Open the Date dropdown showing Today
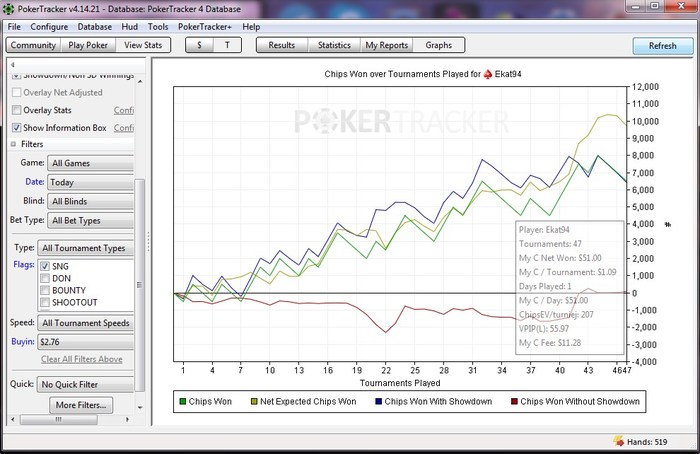Viewport: 700px width, 454px height. coord(91,182)
